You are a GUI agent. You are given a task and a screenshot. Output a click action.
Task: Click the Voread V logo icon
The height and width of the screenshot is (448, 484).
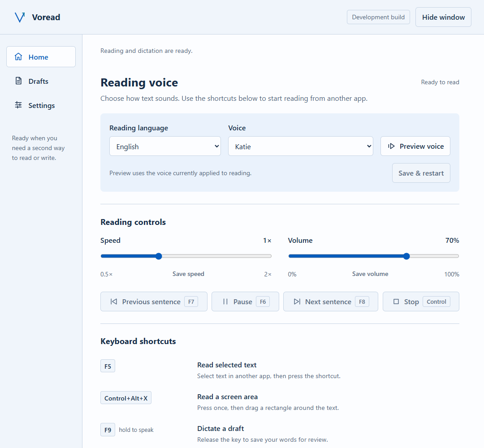coord(20,17)
